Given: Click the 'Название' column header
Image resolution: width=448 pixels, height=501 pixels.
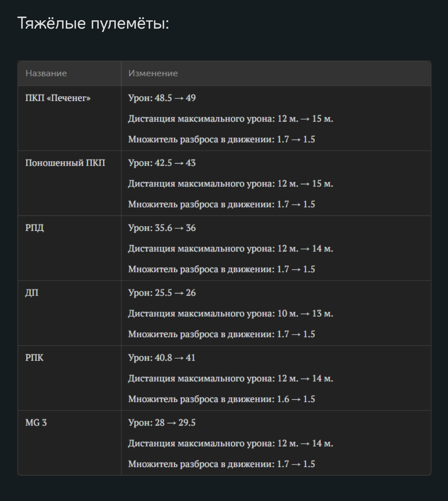Looking at the screenshot, I should pyautogui.click(x=46, y=73).
